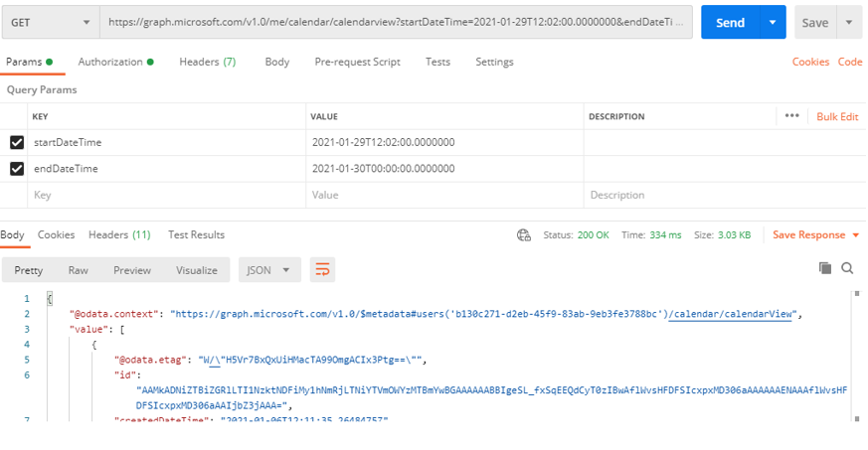The height and width of the screenshot is (450, 868).
Task: Switch to the Authorization tab
Action: 115,62
